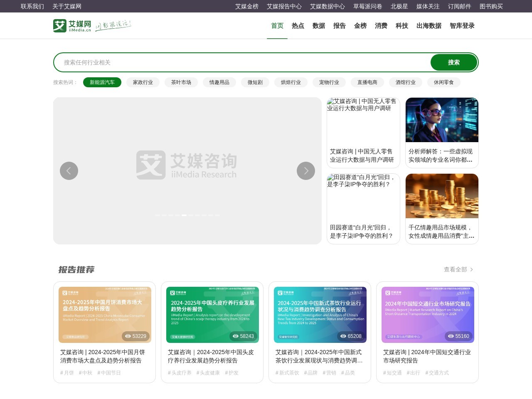The width and height of the screenshot is (532, 399).
Task: Open the virtual reality analyst article thumbnail
Action: pos(442,120)
